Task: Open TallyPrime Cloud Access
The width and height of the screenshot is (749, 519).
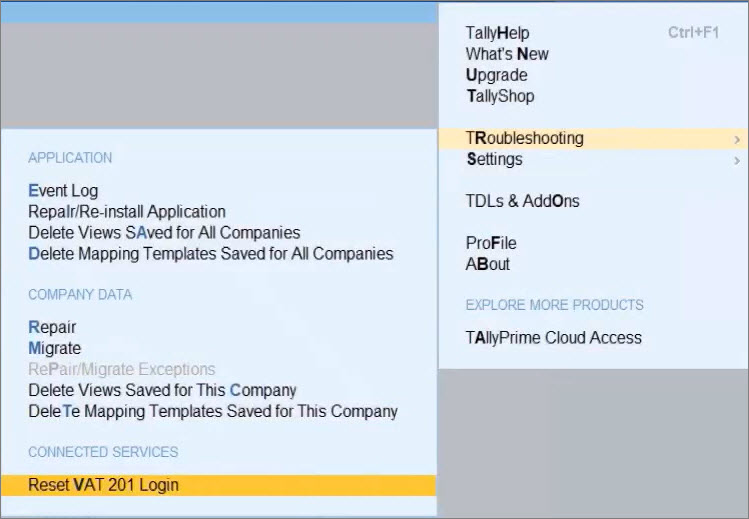Action: tap(554, 338)
